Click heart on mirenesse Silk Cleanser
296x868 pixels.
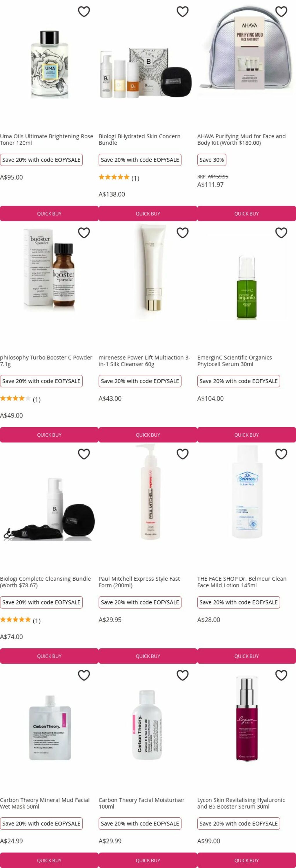point(182,233)
